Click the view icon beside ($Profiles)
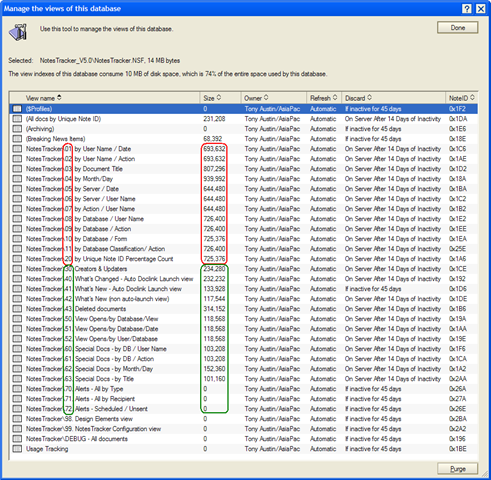491x480 pixels. 17,109
